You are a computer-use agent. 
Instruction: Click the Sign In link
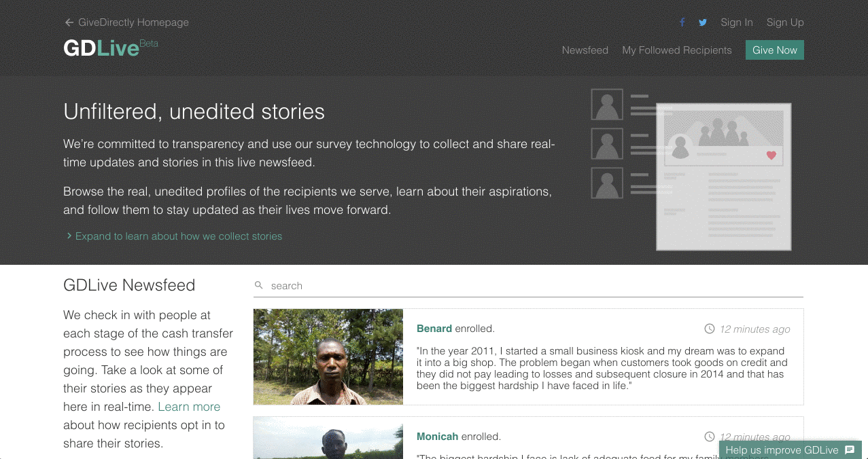tap(737, 22)
